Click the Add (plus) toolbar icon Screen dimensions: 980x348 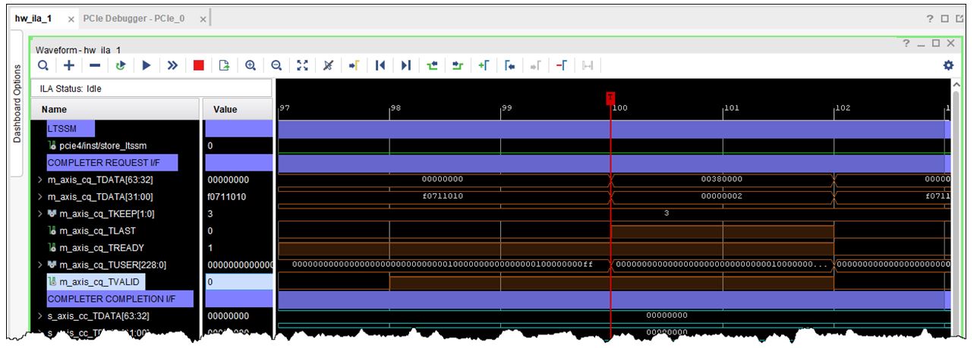[x=69, y=65]
